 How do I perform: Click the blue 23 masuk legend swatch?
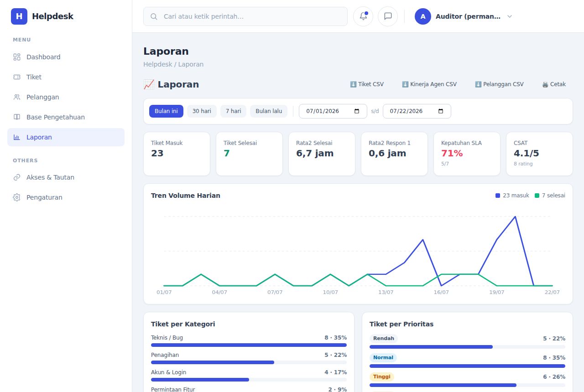tap(498, 196)
